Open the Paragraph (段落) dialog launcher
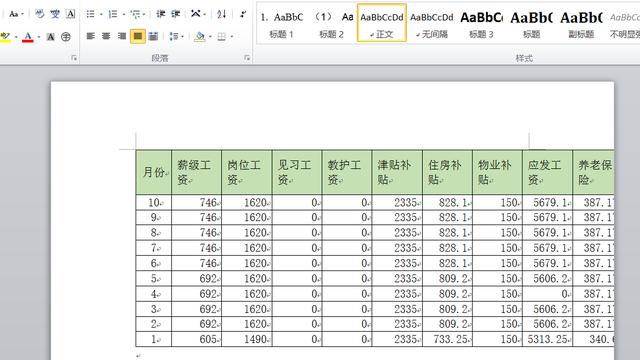Viewport: 640px width, 360px height. (247, 58)
